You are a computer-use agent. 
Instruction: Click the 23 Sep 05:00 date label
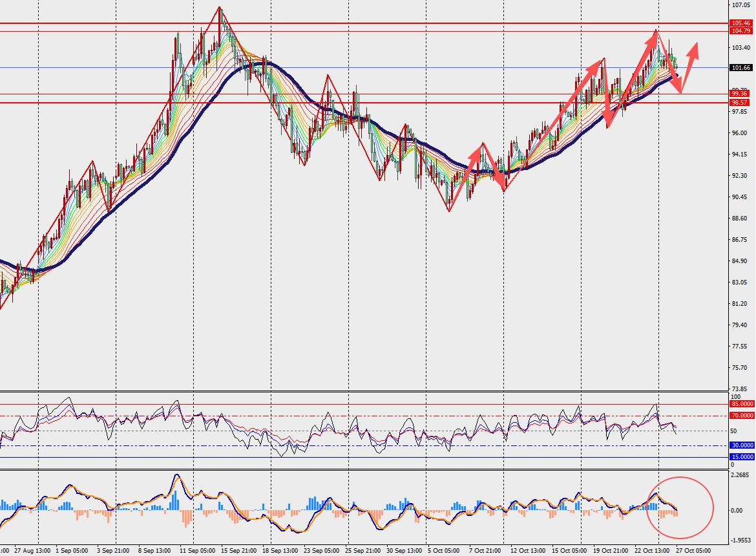coord(322,551)
